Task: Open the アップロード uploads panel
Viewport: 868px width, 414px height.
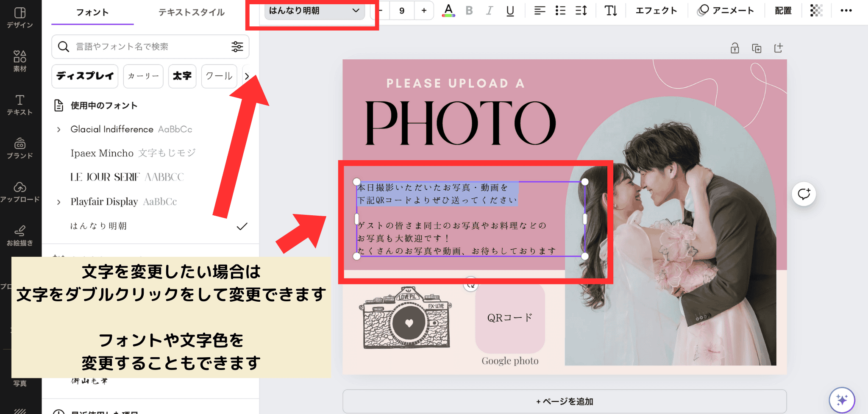Action: pos(20,192)
